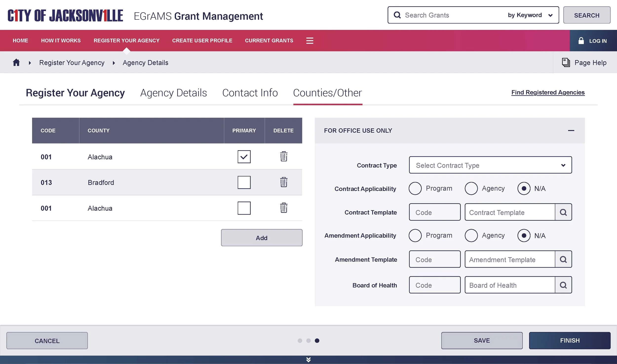
Task: Click the home icon in breadcrumb
Action: pyautogui.click(x=16, y=62)
